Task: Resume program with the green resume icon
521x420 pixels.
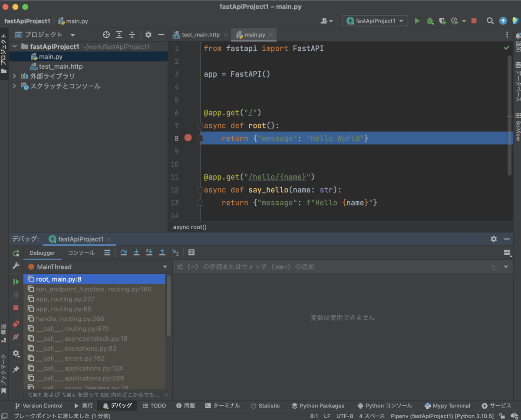Action: point(16,282)
